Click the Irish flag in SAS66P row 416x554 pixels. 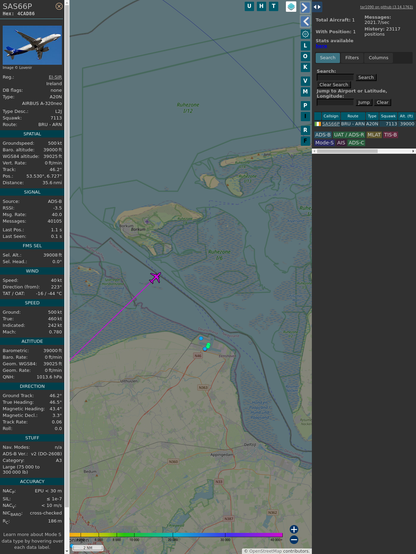click(318, 124)
